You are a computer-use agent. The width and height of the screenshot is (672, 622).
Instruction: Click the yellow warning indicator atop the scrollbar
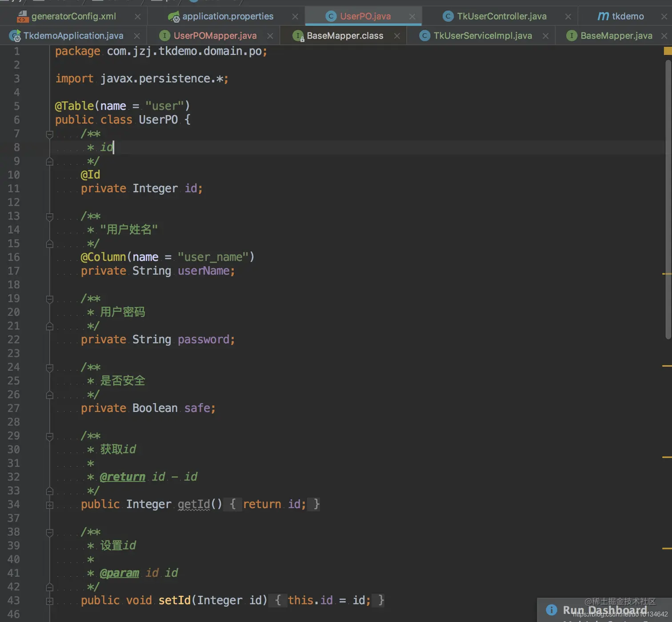(668, 51)
